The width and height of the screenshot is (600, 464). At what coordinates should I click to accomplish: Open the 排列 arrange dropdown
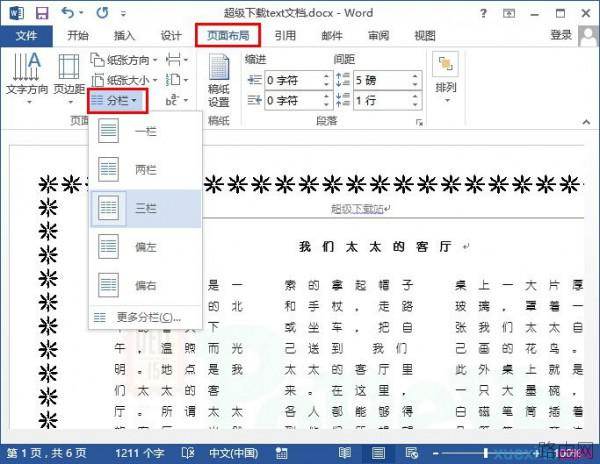tap(446, 78)
